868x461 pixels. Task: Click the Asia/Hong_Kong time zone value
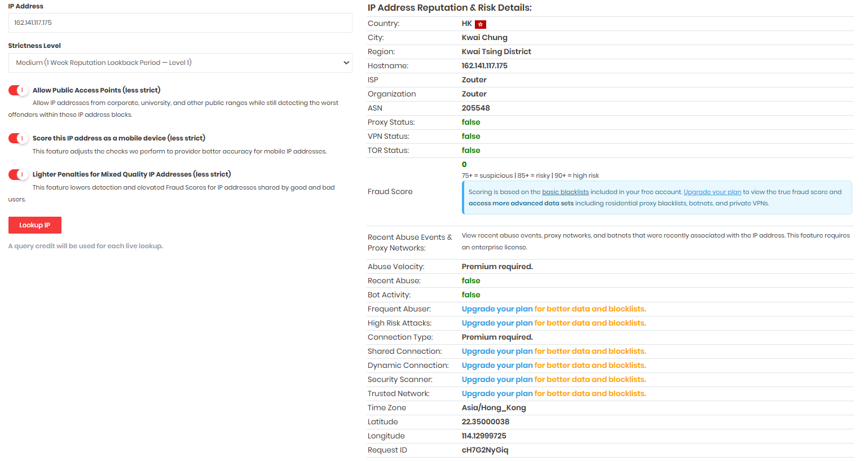[494, 408]
